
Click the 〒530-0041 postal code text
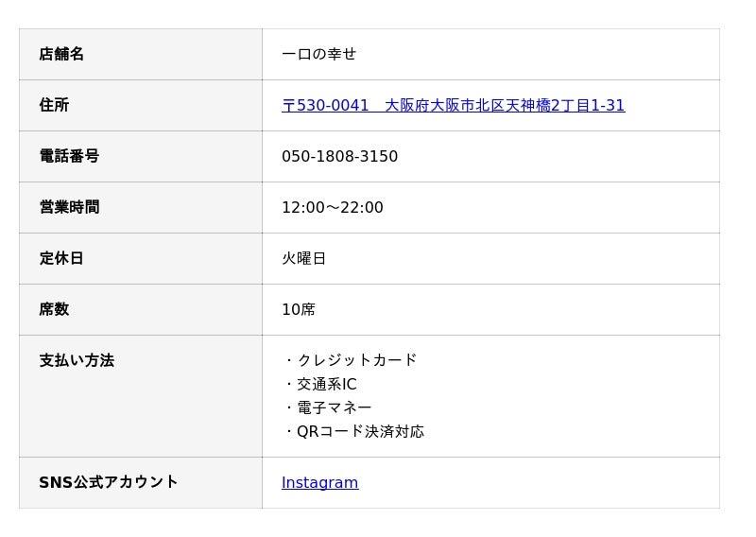tap(325, 106)
